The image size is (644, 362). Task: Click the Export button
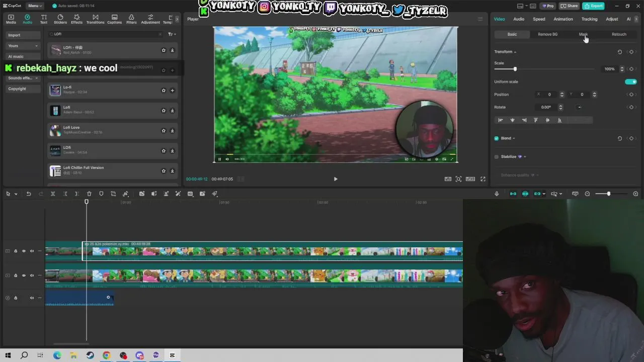593,6
